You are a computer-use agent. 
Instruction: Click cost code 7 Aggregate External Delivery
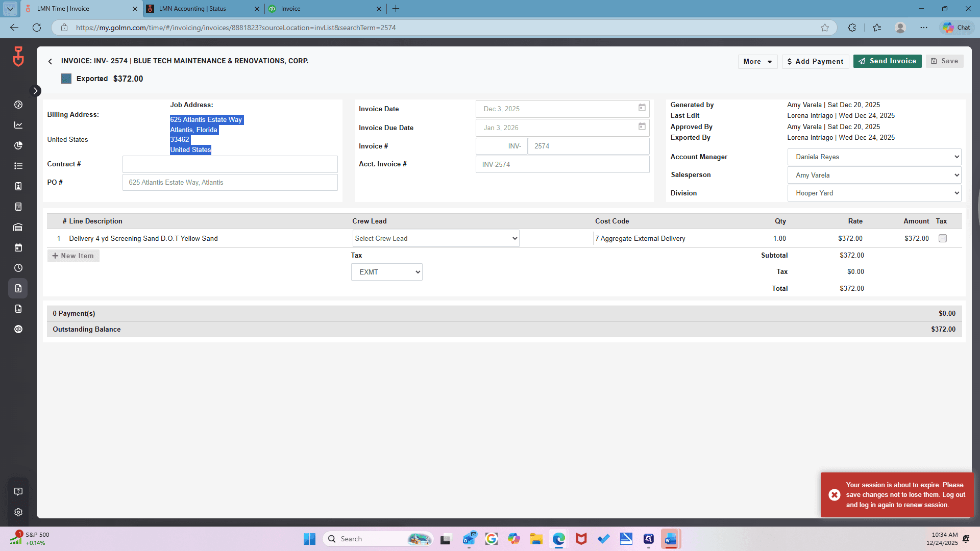pos(640,238)
